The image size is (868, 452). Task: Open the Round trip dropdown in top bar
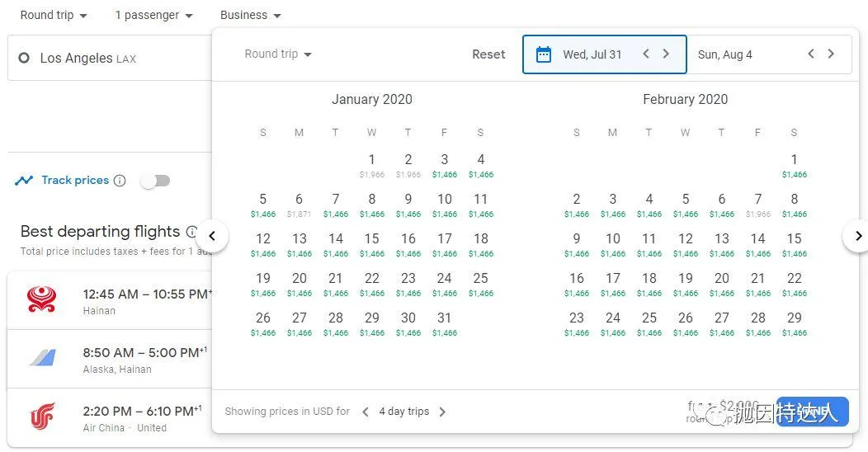click(x=54, y=16)
